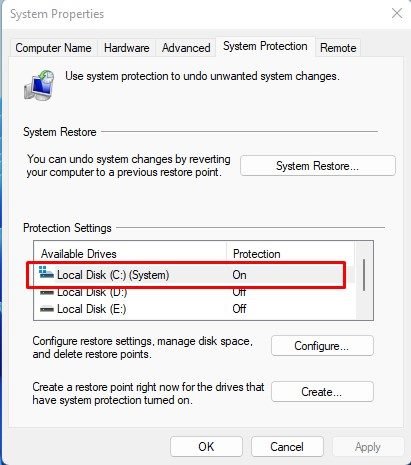
Task: Create a restore point now
Action: click(x=322, y=392)
